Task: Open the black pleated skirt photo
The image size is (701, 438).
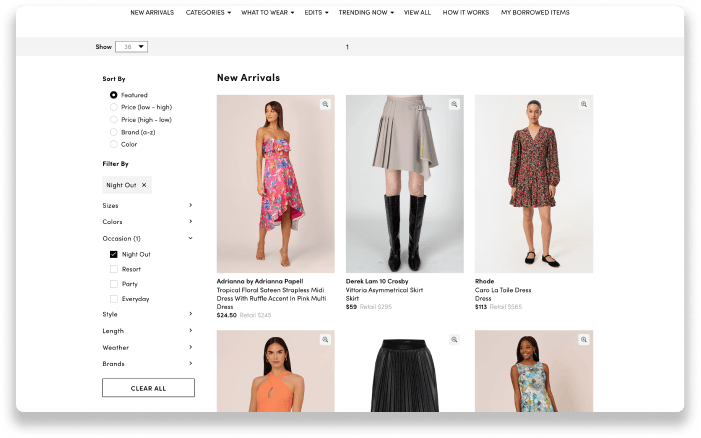Action: (405, 371)
